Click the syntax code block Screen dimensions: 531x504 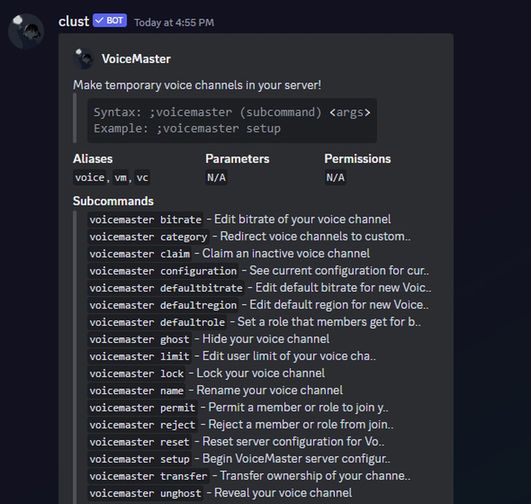232,120
